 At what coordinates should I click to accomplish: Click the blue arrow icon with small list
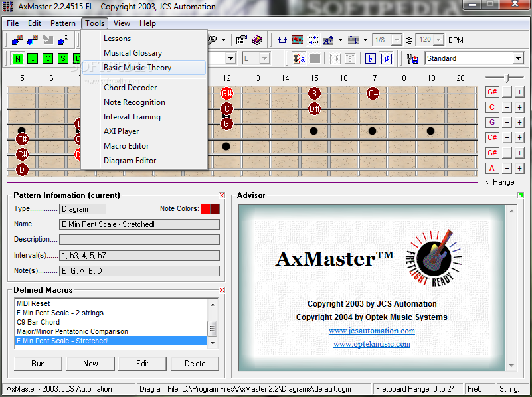63,40
